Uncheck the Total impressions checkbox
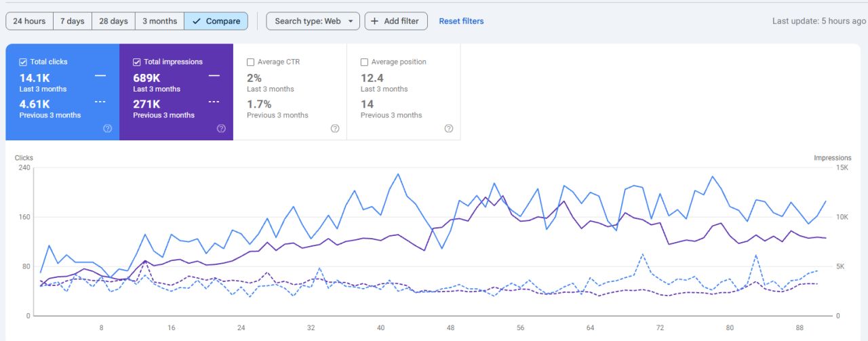 (136, 62)
